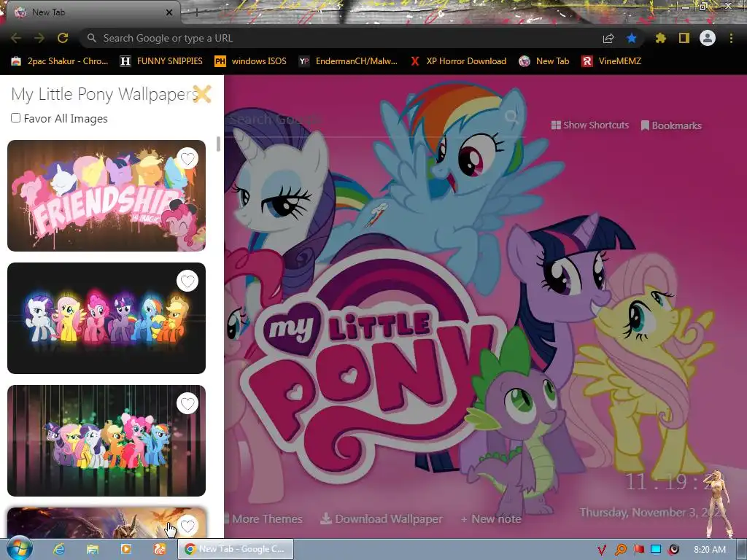This screenshot has width=747, height=560.
Task: Launch Internet Explorer from taskbar
Action: [x=58, y=549]
